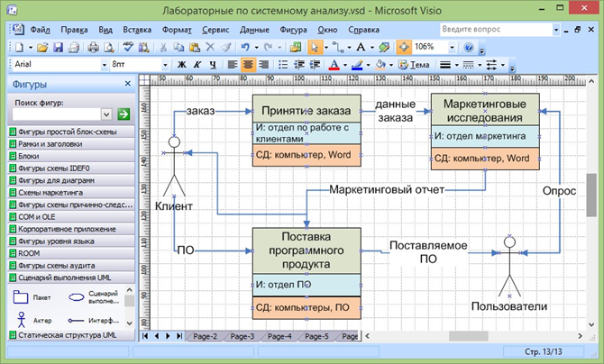Open the COM и OLE stencil

coord(71,217)
